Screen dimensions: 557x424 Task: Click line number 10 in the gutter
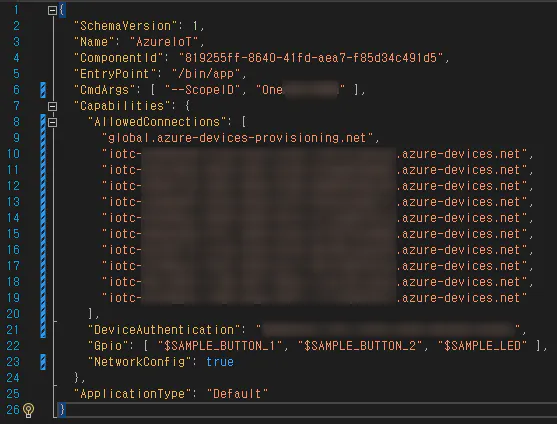13,154
